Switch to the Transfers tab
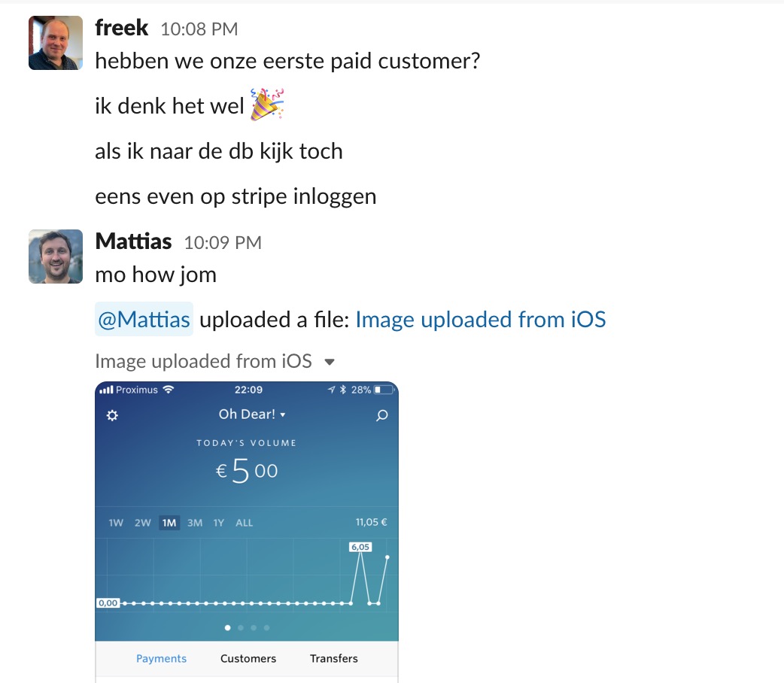784x683 pixels. (333, 658)
